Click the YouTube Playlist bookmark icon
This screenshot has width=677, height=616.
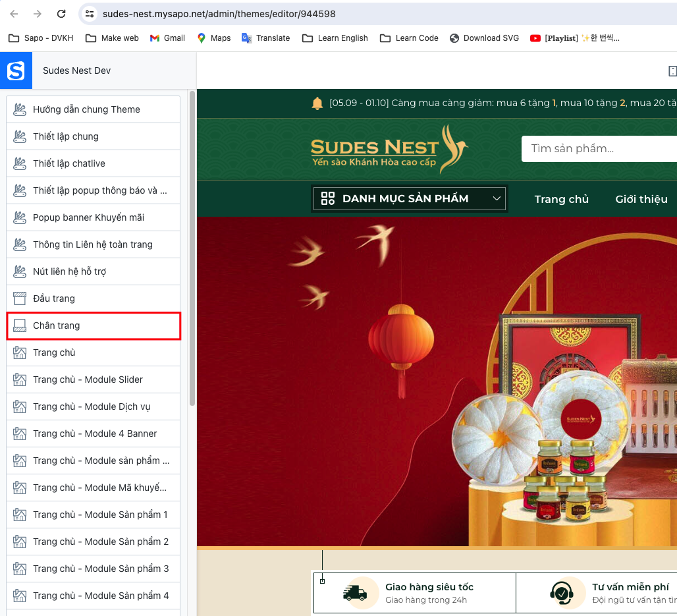535,38
